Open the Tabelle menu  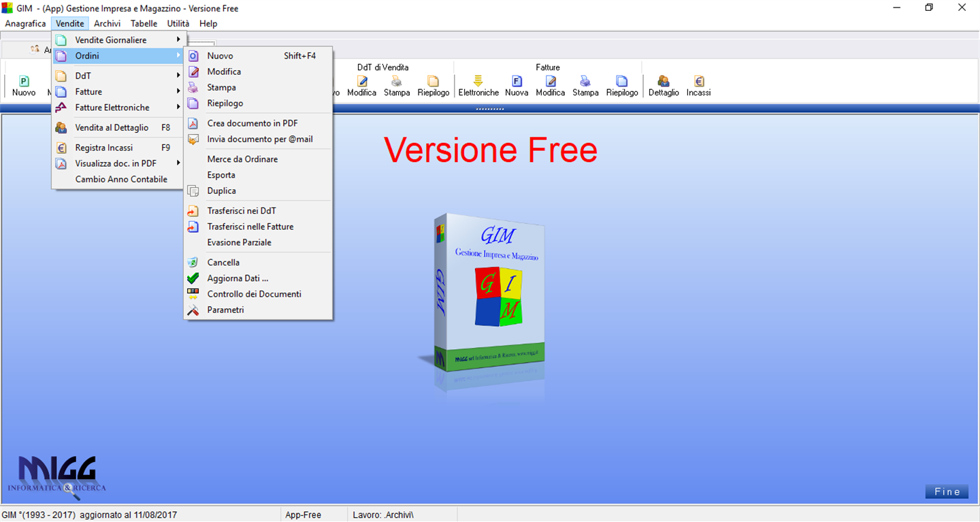click(x=144, y=23)
